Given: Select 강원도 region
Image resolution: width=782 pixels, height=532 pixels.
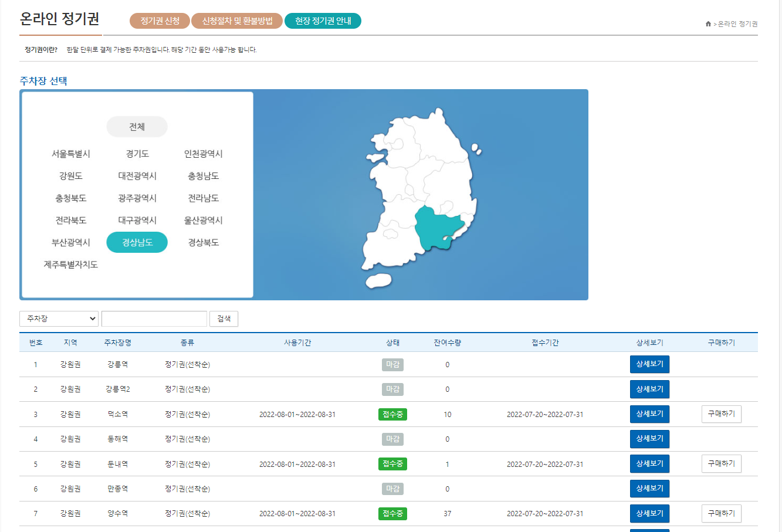Looking at the screenshot, I should click(x=71, y=176).
